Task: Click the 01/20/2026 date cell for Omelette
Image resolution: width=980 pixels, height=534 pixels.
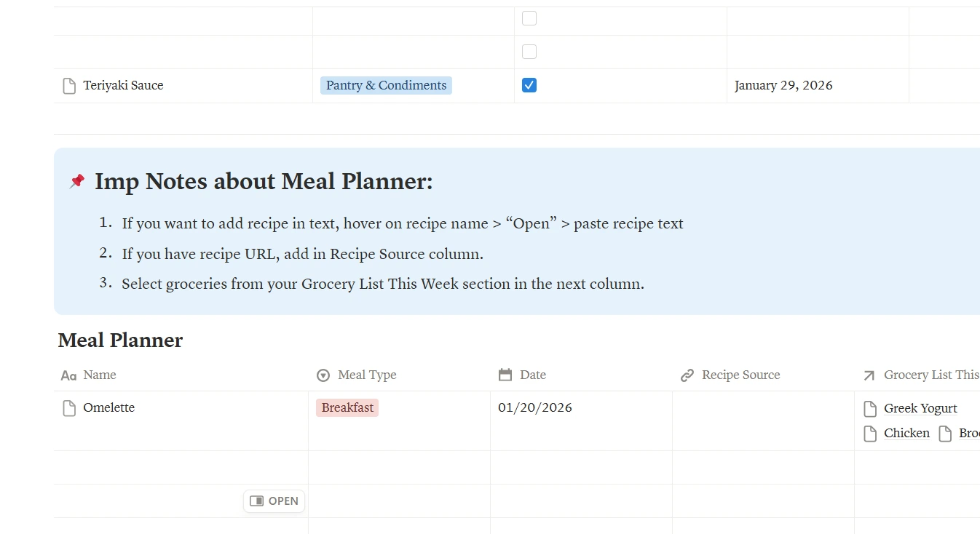Action: click(x=535, y=407)
